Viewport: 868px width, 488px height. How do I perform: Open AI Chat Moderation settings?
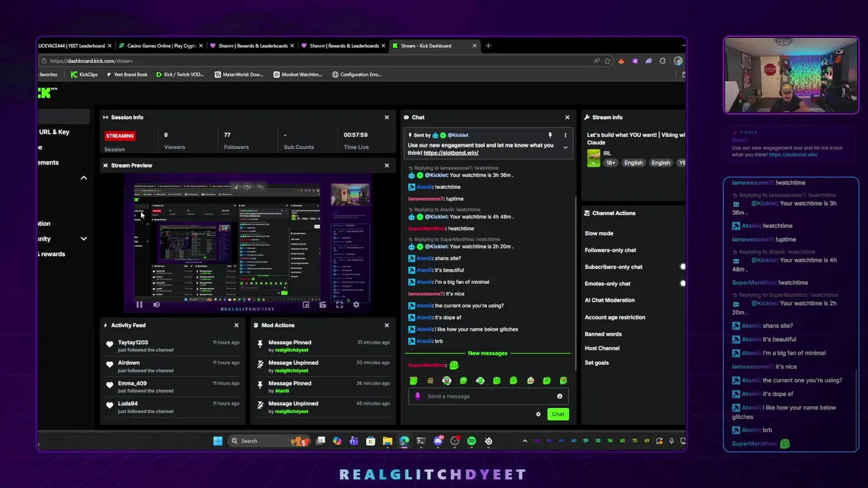610,300
